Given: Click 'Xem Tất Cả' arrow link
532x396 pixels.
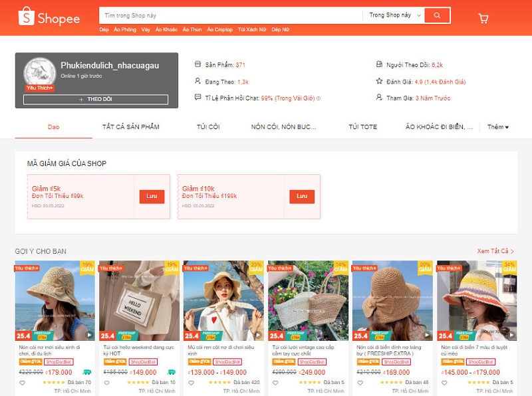Looking at the screenshot, I should [495, 251].
